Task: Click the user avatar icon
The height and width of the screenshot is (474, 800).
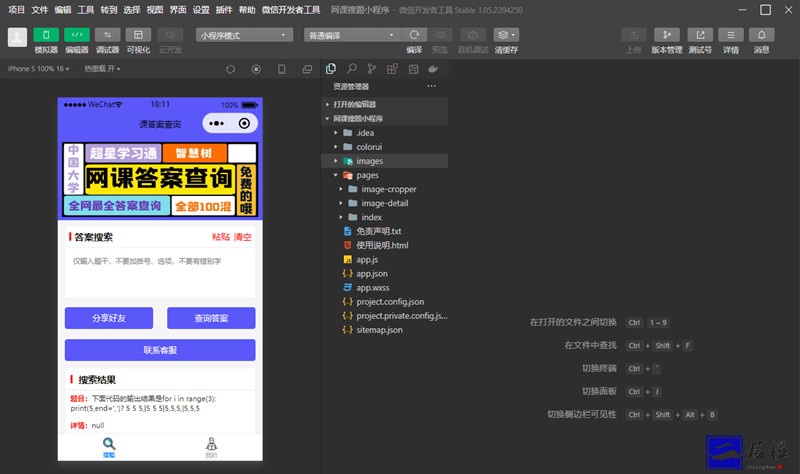Action: (17, 37)
